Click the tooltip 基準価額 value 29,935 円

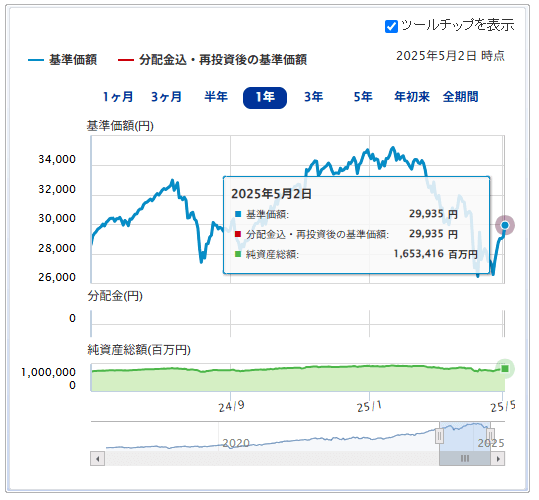tap(433, 214)
